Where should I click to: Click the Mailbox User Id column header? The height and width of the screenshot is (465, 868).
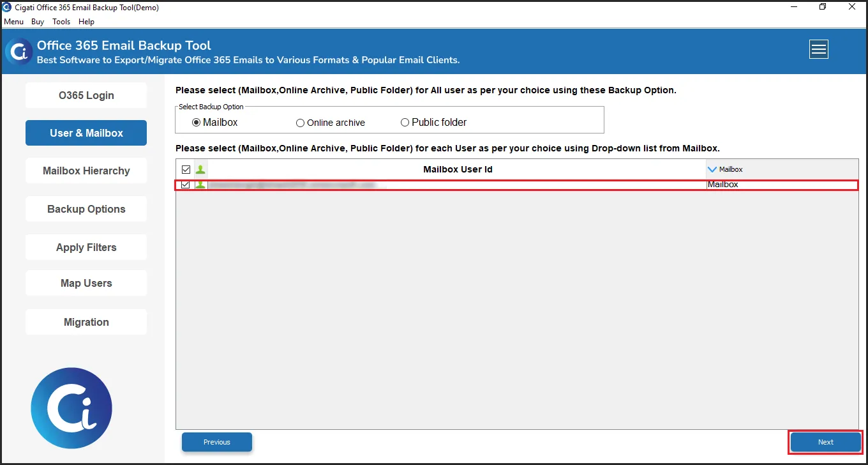[458, 169]
